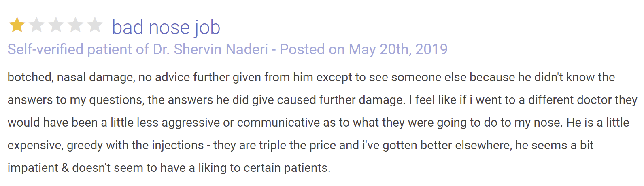Screen dimensions: 644x186
Task: Click the line starting 'would have been'
Action: pyautogui.click(x=319, y=123)
